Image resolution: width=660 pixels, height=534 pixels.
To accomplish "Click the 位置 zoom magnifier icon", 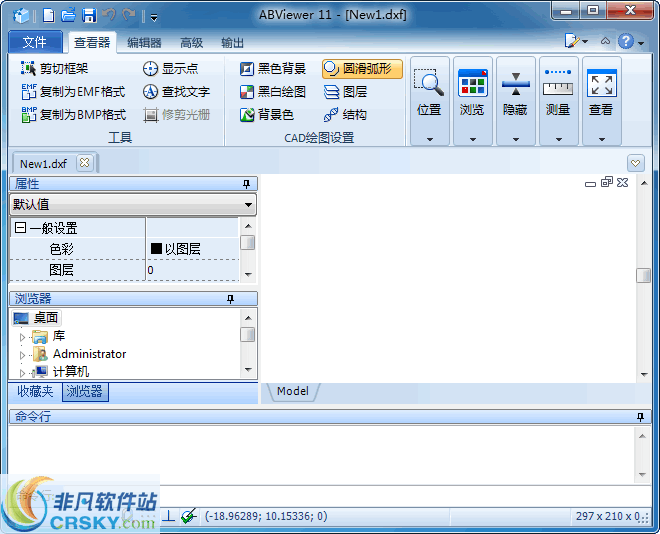I will coord(429,82).
